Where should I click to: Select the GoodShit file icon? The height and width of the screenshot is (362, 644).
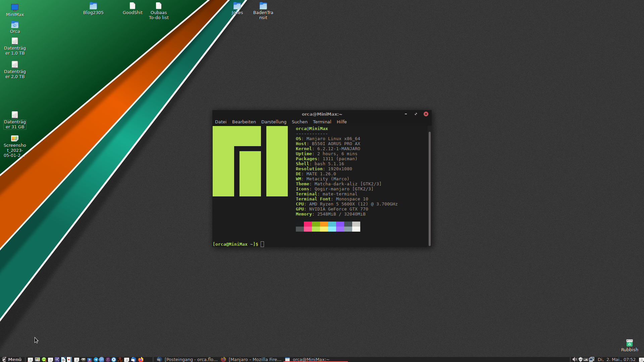click(132, 8)
